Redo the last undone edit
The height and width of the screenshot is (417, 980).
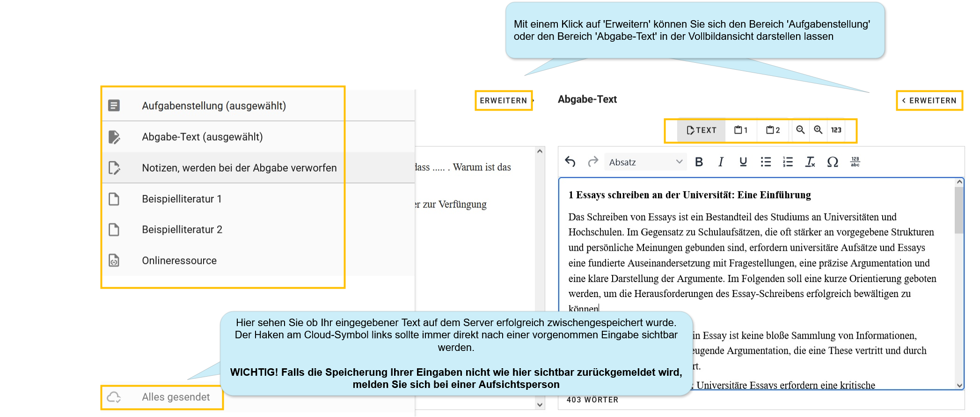[x=593, y=162]
